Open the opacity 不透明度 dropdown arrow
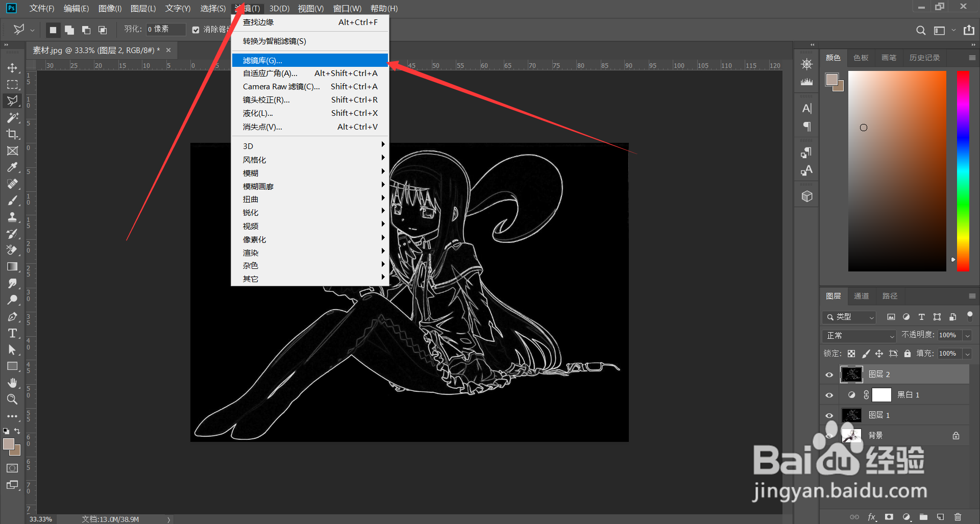980x524 pixels. point(967,335)
